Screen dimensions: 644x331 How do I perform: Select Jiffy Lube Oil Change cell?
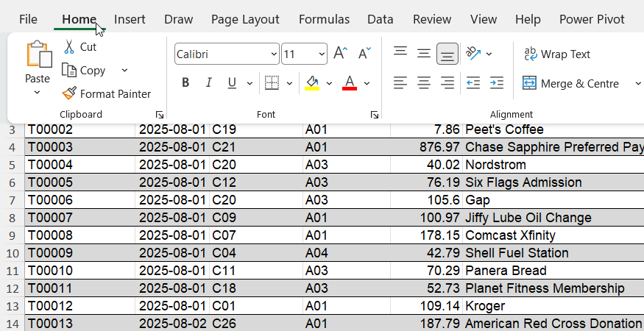pos(553,218)
